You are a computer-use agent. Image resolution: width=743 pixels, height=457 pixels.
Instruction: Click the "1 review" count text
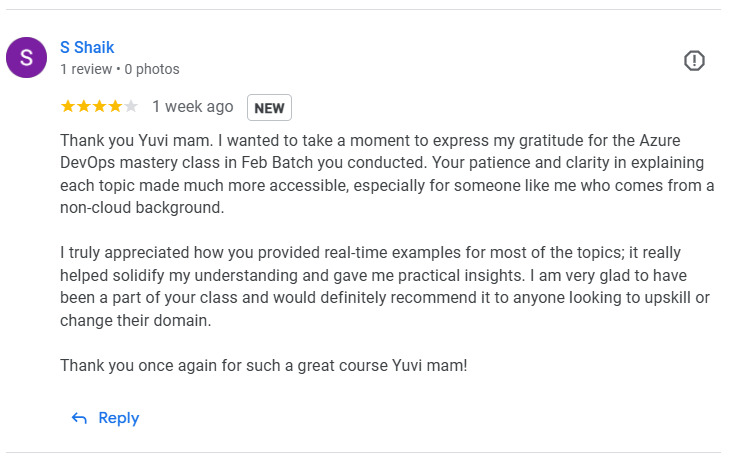click(86, 69)
